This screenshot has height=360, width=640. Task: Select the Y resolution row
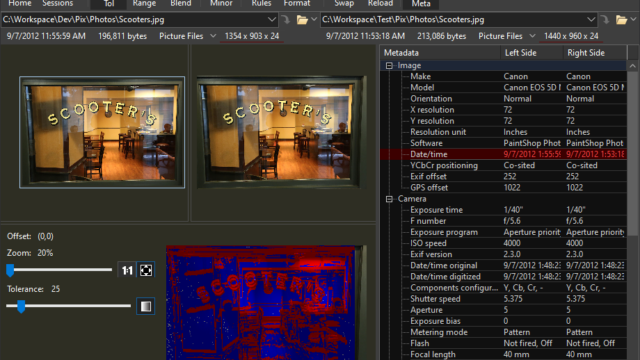pyautogui.click(x=504, y=121)
